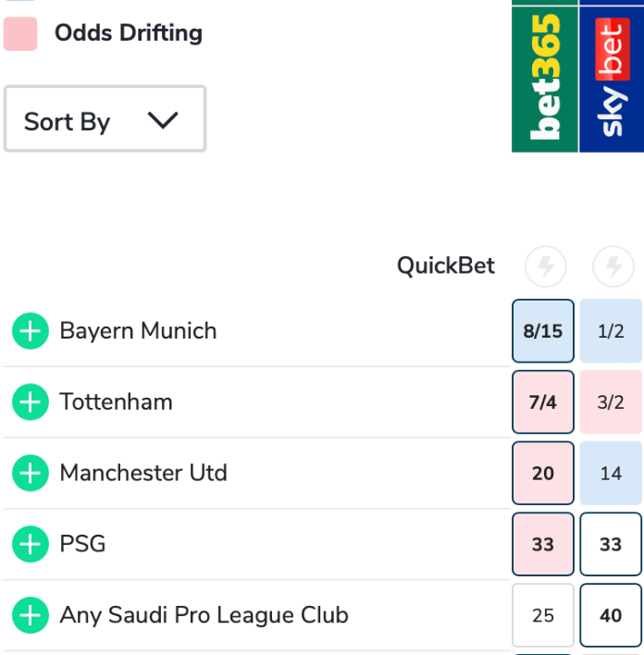Screen dimensions: 644x655
Task: Add Tottenham using green plus icon
Action: tap(30, 402)
